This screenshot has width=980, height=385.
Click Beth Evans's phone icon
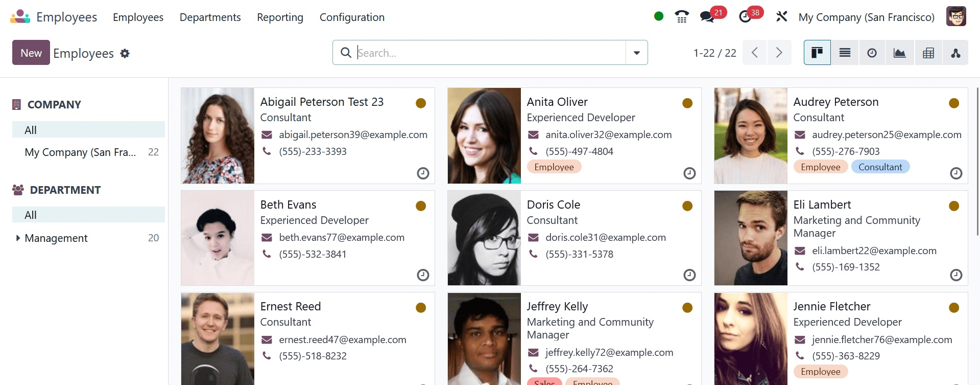[x=267, y=254]
